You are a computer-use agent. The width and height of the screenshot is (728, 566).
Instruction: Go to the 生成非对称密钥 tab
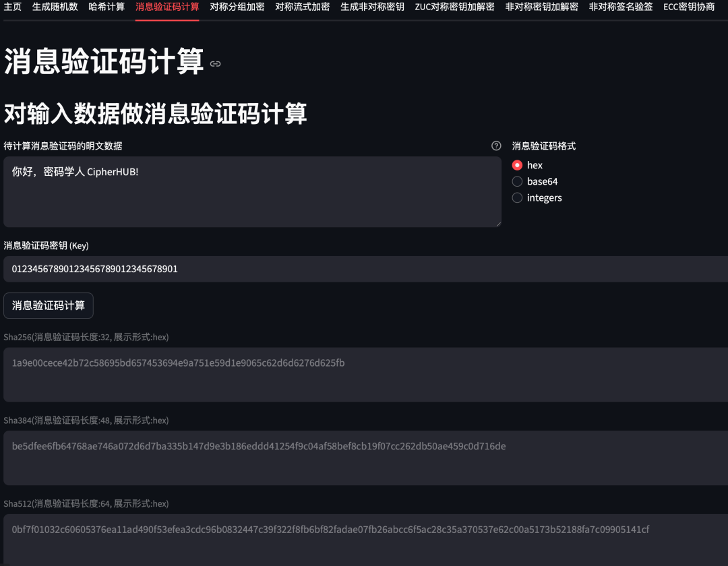(372, 7)
